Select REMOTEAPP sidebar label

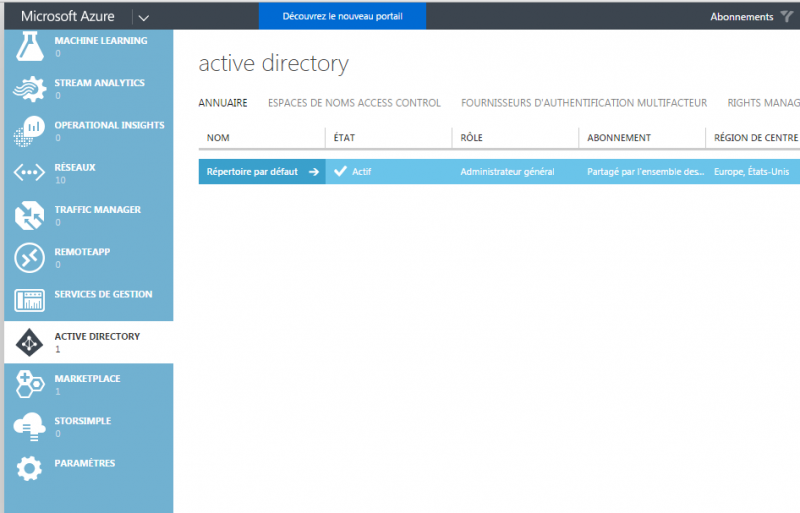tap(82, 252)
